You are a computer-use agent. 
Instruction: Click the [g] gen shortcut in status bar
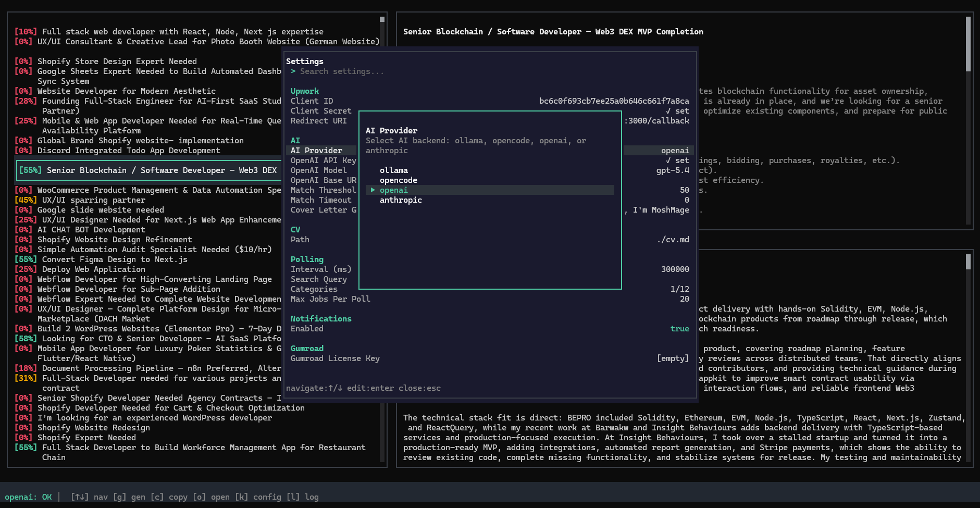tap(129, 497)
